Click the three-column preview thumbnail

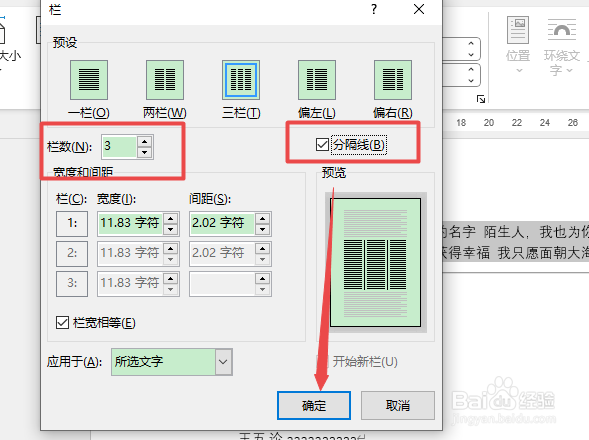375,263
